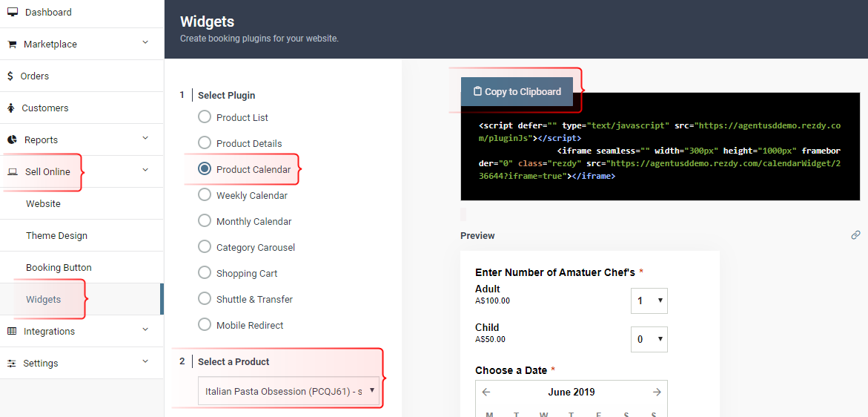
Task: Click the Child A$50.00 price text
Action: click(x=490, y=340)
